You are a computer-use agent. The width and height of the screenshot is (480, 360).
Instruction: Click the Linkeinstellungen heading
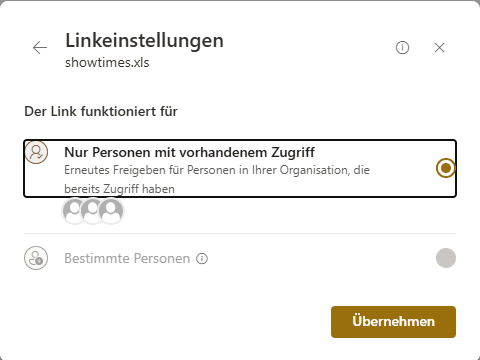coord(144,41)
